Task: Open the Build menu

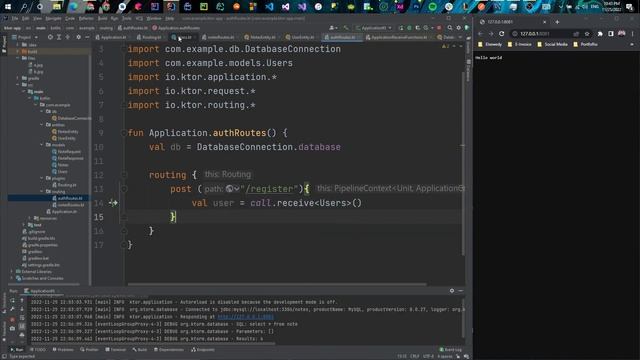Action: (102, 18)
